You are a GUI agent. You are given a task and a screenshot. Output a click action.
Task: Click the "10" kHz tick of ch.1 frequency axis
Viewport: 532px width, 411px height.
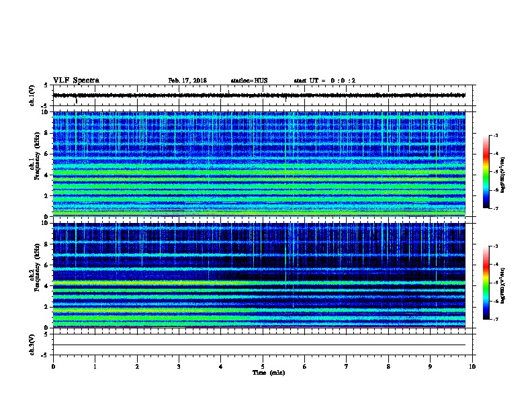tap(44, 112)
